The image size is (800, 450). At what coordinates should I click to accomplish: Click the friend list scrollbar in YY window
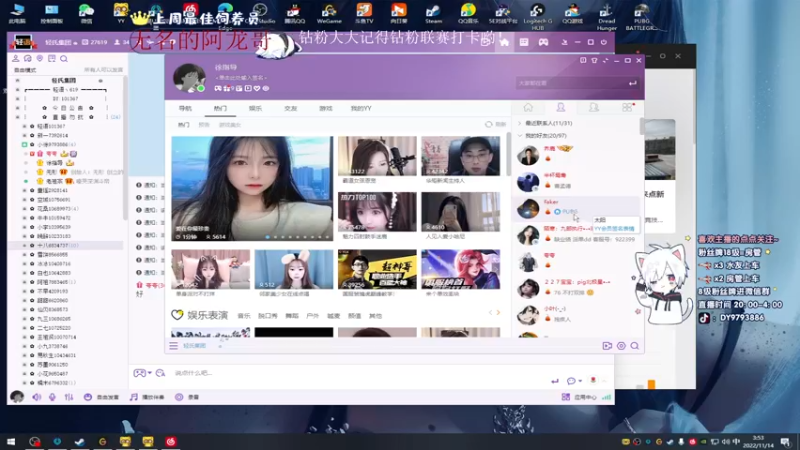click(642, 126)
